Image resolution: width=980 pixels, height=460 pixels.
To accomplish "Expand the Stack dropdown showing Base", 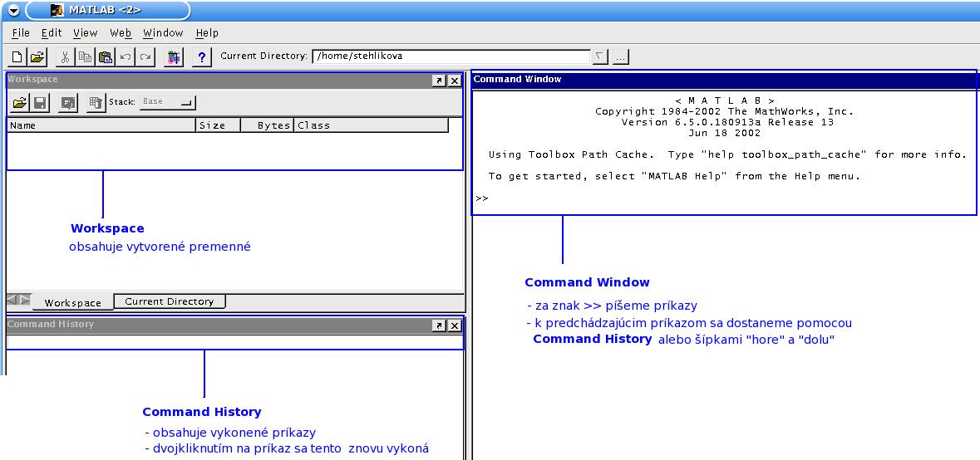I will (x=166, y=102).
